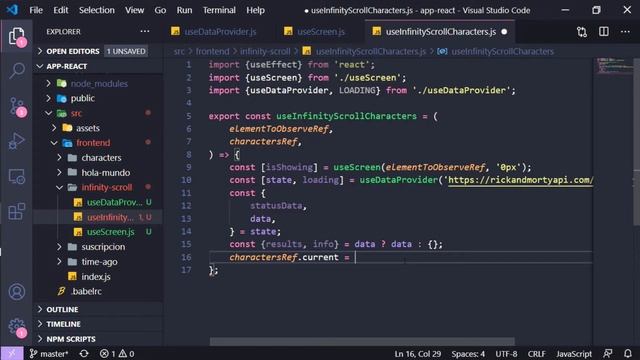Open feedback icon in status bar
Image resolution: width=640 pixels, height=360 pixels.
pyautogui.click(x=608, y=353)
